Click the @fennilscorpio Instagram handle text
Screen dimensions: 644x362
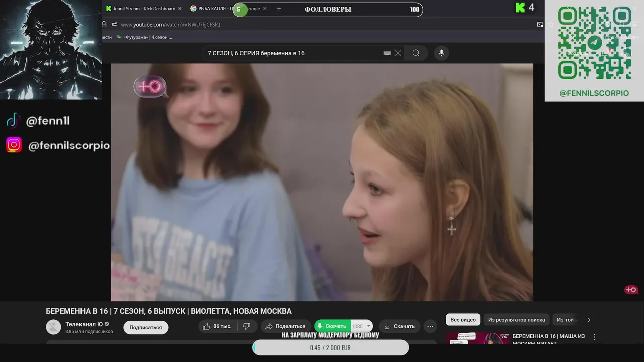[68, 145]
